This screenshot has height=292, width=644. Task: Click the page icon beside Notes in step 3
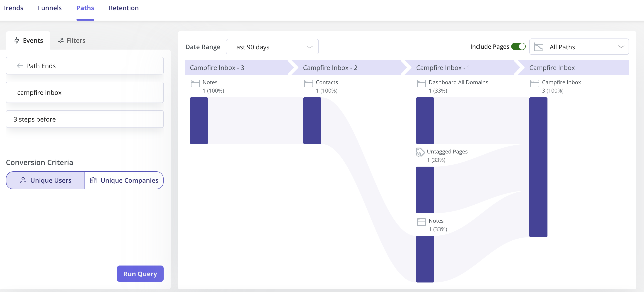coord(195,84)
